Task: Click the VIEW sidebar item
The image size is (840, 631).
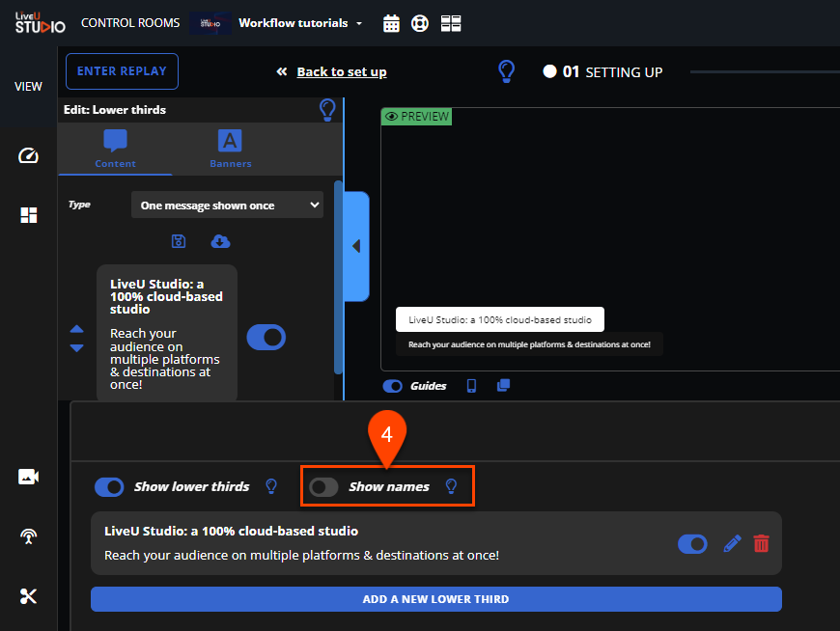Action: (x=28, y=87)
